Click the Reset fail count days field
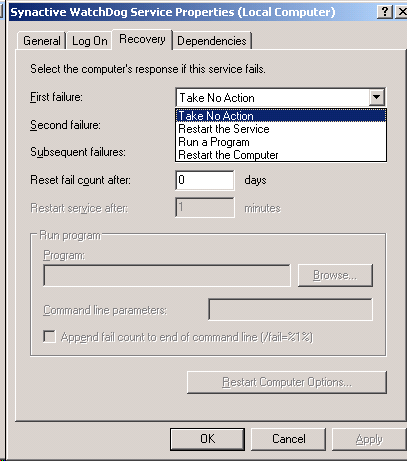 click(x=205, y=180)
